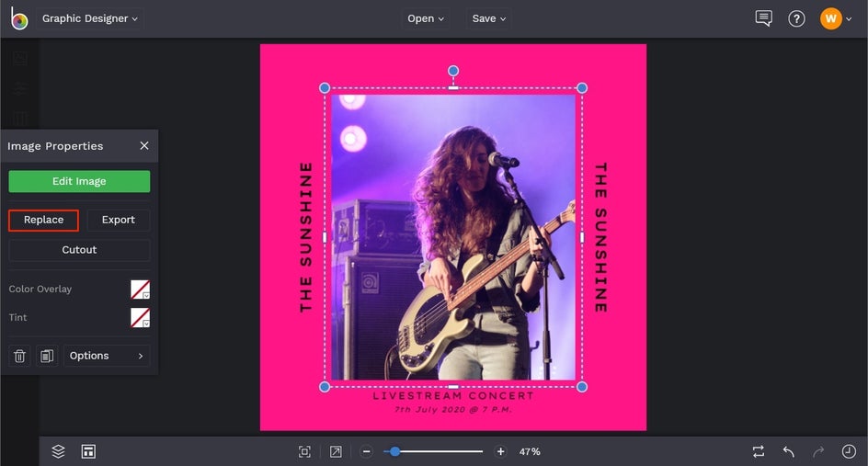This screenshot has height=466, width=868.
Task: Click the resize canvas arrow icon
Action: click(x=336, y=451)
